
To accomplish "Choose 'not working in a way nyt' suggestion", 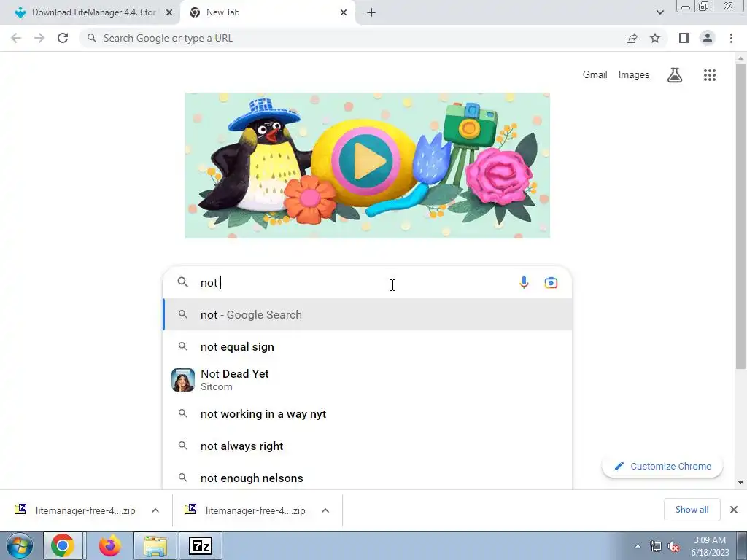I will click(368, 414).
